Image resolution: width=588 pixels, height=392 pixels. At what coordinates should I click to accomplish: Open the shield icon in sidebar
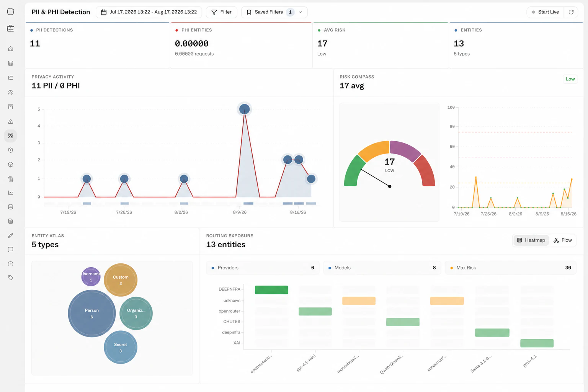pyautogui.click(x=11, y=150)
